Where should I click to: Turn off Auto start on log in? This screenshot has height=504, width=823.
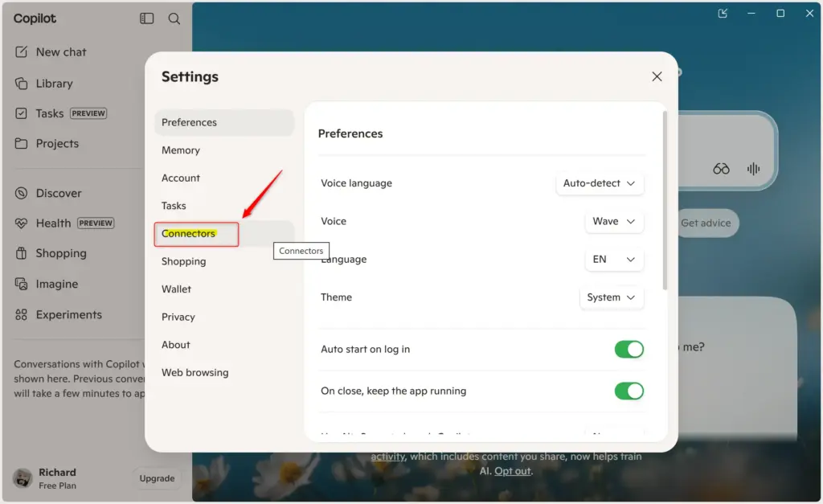click(629, 350)
